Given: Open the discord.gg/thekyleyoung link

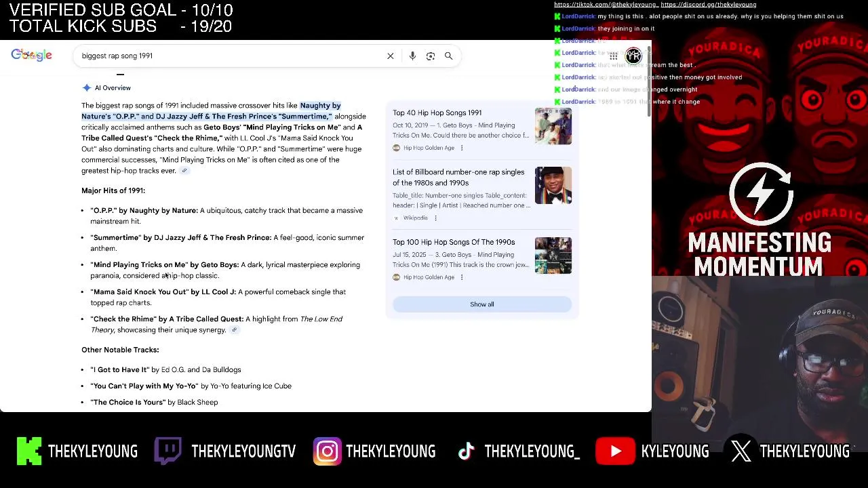Looking at the screenshot, I should pos(709,5).
